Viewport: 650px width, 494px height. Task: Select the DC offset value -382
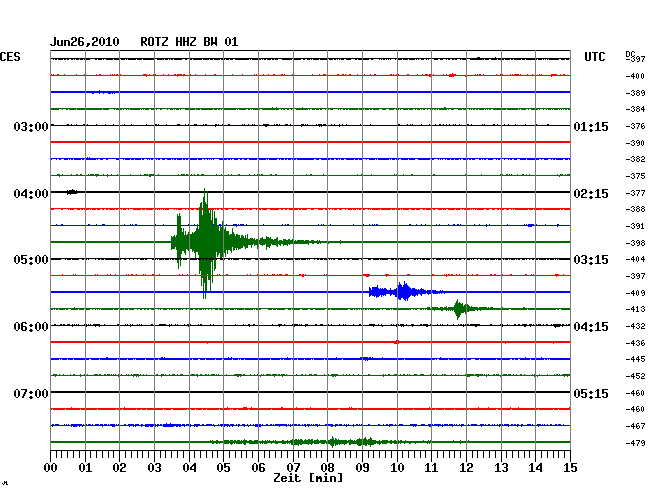coord(635,159)
